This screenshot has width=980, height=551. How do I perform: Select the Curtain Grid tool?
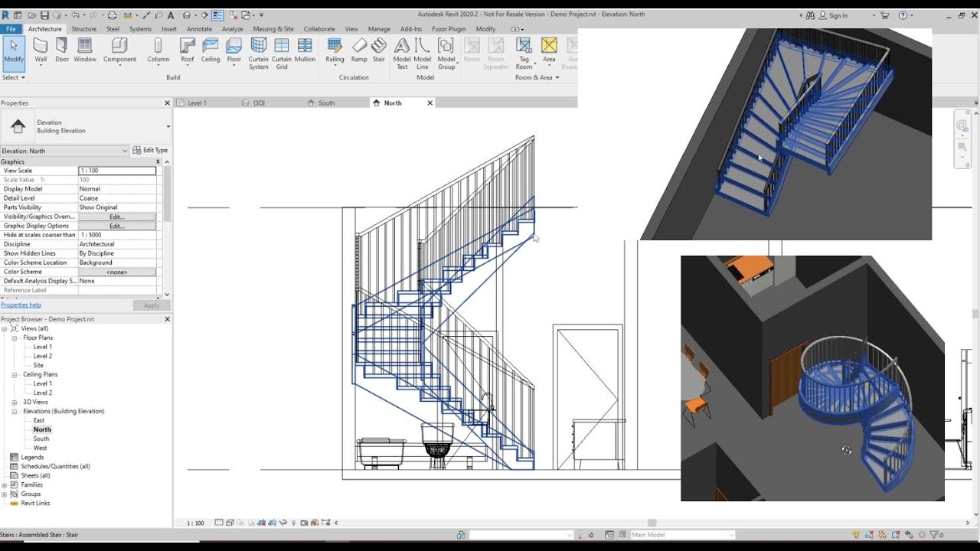click(282, 54)
